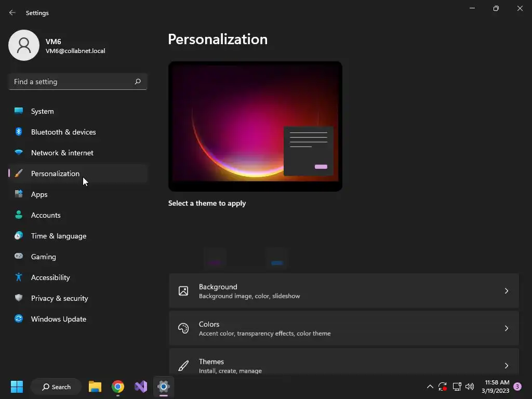532x399 pixels.
Task: Expand the Themes settings chevron
Action: coord(506,365)
